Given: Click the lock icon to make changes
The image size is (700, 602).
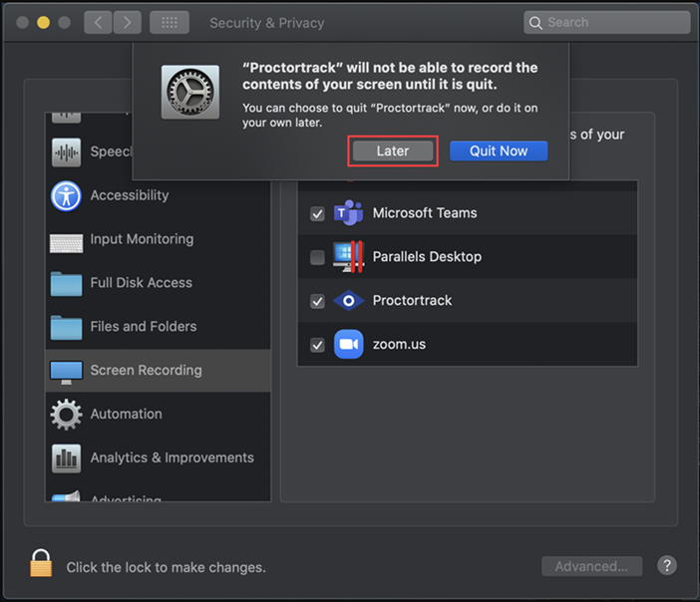Looking at the screenshot, I should pos(41,563).
